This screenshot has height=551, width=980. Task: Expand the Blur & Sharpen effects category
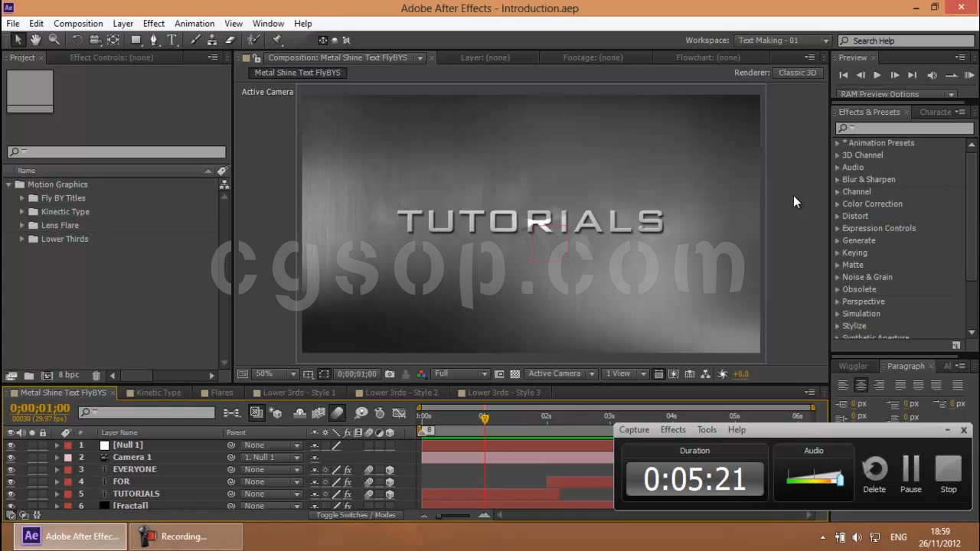(837, 180)
